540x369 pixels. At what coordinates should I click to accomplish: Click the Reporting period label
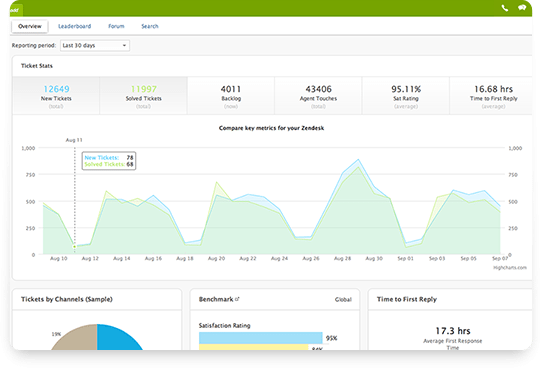34,45
